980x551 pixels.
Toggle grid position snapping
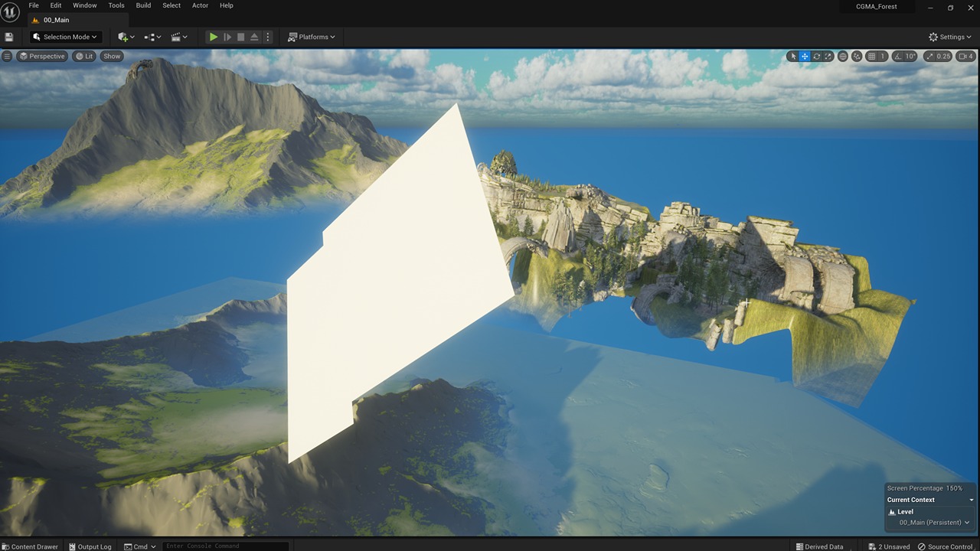pos(871,57)
